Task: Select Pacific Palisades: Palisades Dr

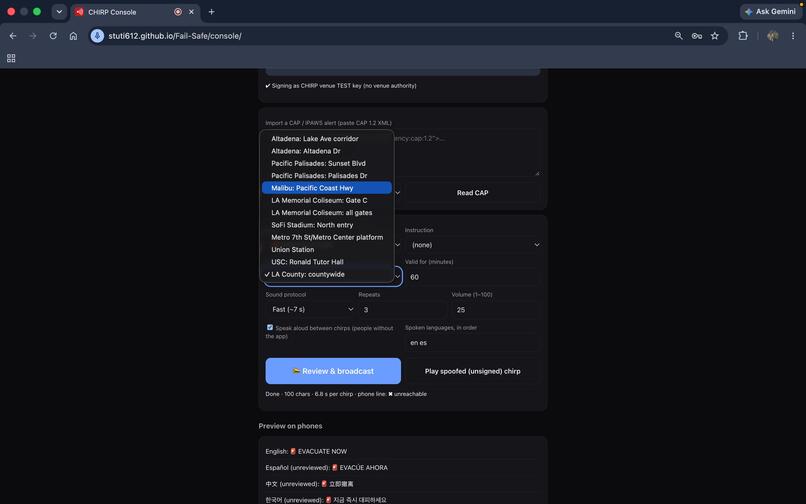Action: click(x=327, y=176)
